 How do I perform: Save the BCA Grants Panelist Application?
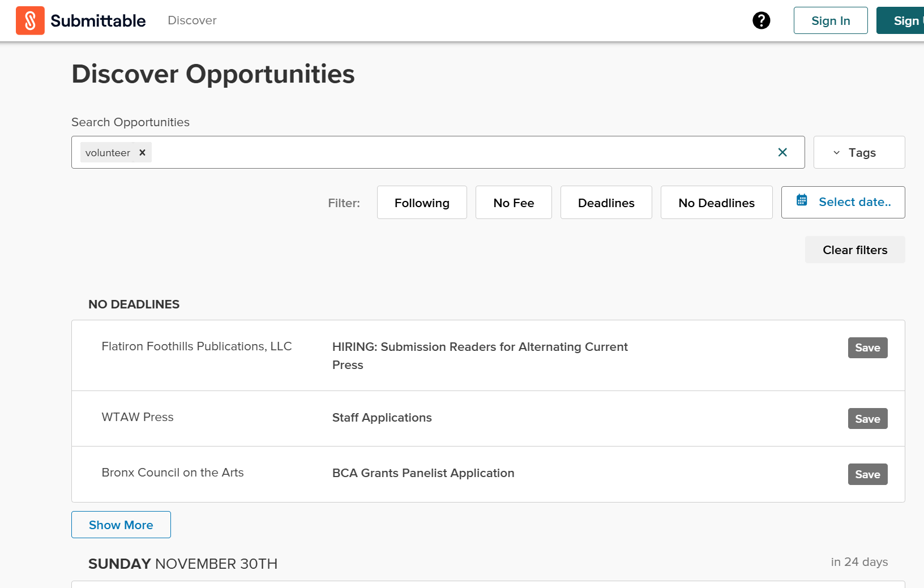[x=867, y=474]
